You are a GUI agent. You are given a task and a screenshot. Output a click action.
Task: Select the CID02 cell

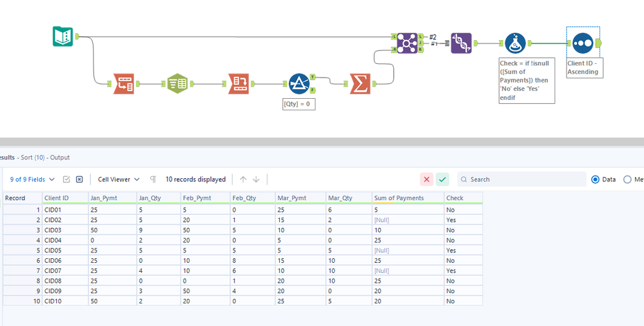(x=65, y=220)
